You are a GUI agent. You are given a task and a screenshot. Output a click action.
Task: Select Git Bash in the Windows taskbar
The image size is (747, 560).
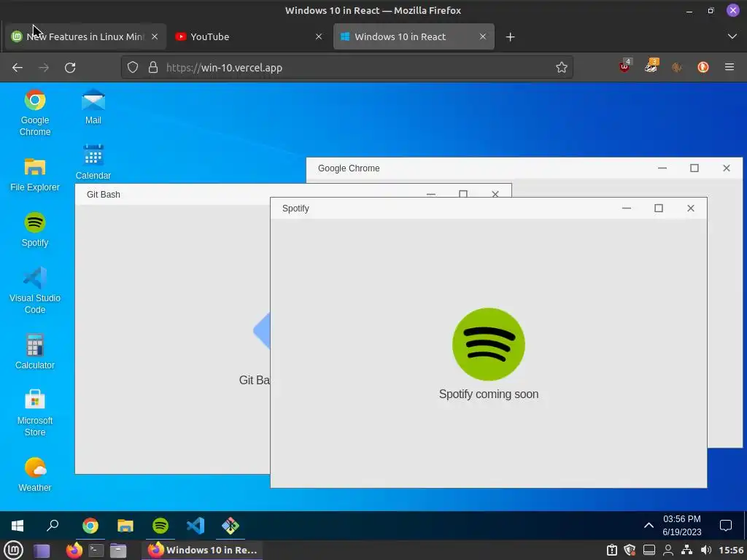(231, 526)
